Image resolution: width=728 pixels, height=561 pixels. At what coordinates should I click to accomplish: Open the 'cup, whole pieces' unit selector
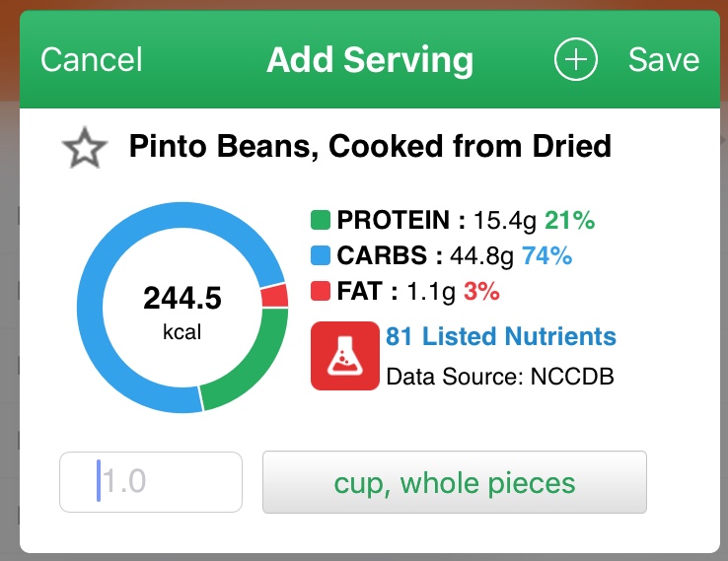click(454, 482)
